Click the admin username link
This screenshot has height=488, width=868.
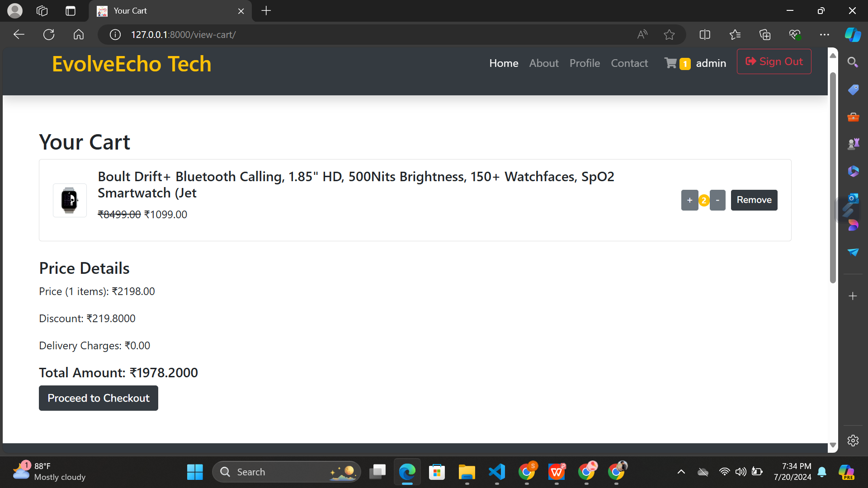click(x=711, y=63)
